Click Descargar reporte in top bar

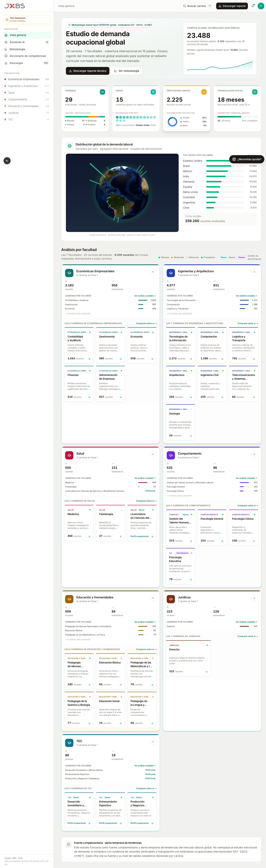pyautogui.click(x=232, y=6)
